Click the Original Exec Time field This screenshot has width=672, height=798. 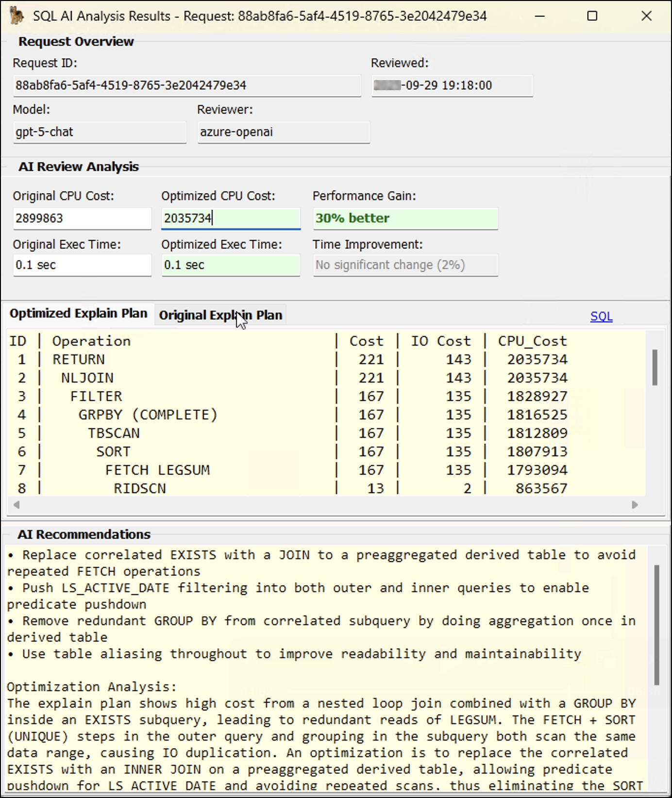tap(82, 265)
